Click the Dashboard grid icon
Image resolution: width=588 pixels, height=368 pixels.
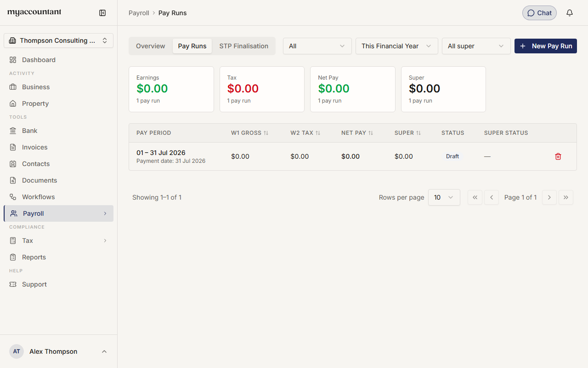click(13, 60)
